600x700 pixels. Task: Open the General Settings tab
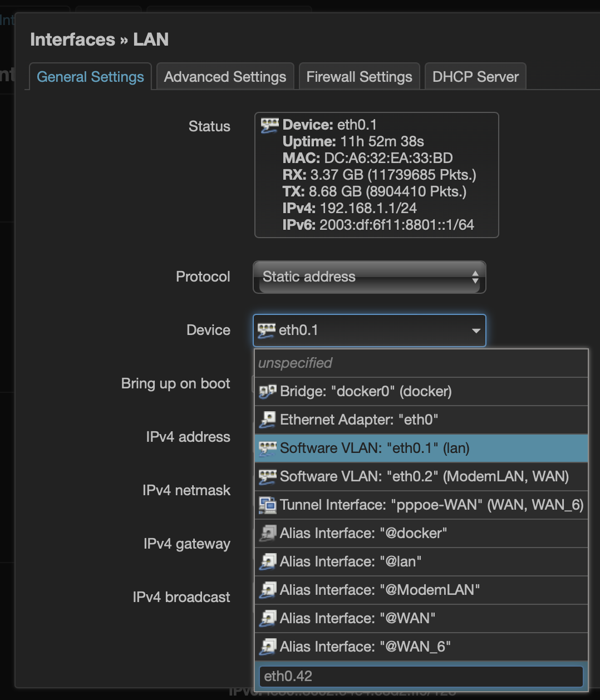point(90,76)
